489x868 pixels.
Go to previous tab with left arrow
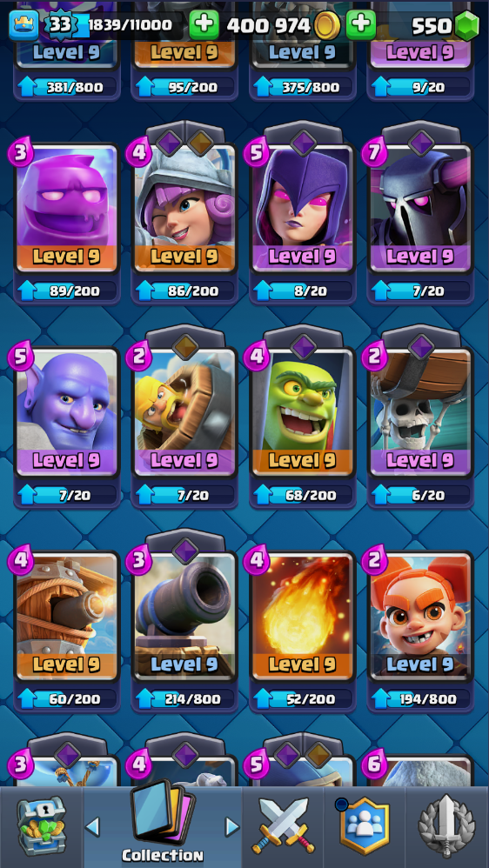click(92, 826)
